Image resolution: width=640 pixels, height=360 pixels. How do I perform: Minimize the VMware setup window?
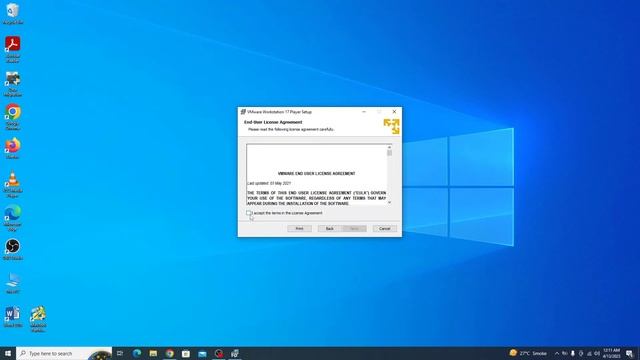coord(364,111)
